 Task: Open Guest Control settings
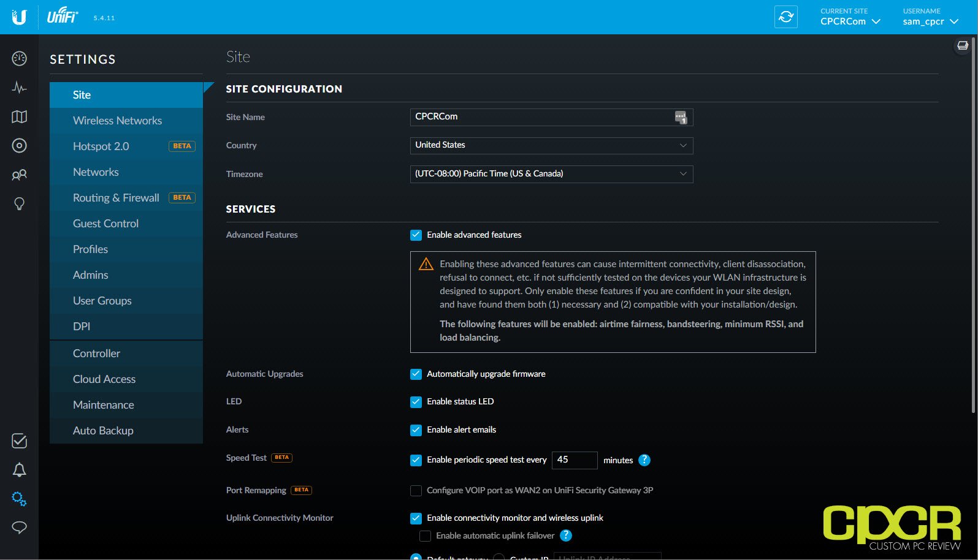pos(126,224)
